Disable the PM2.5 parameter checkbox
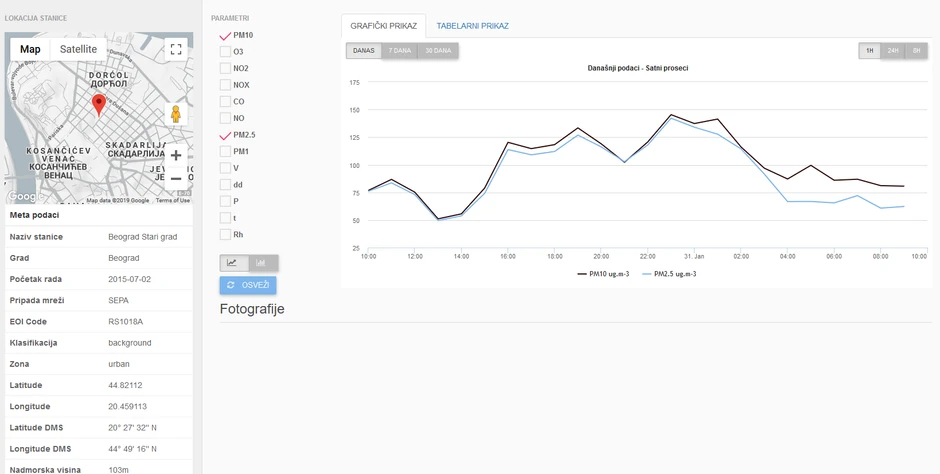 tap(225, 135)
